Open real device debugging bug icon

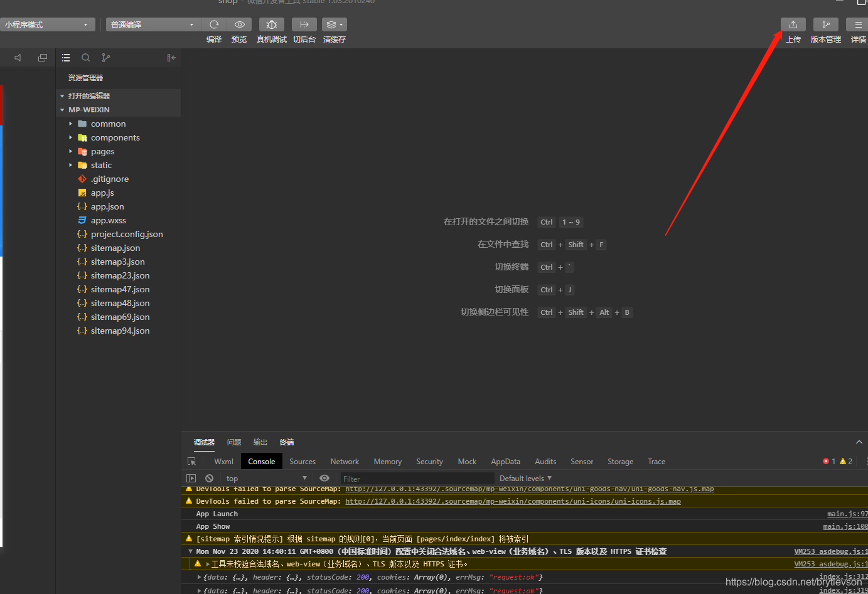(x=272, y=24)
